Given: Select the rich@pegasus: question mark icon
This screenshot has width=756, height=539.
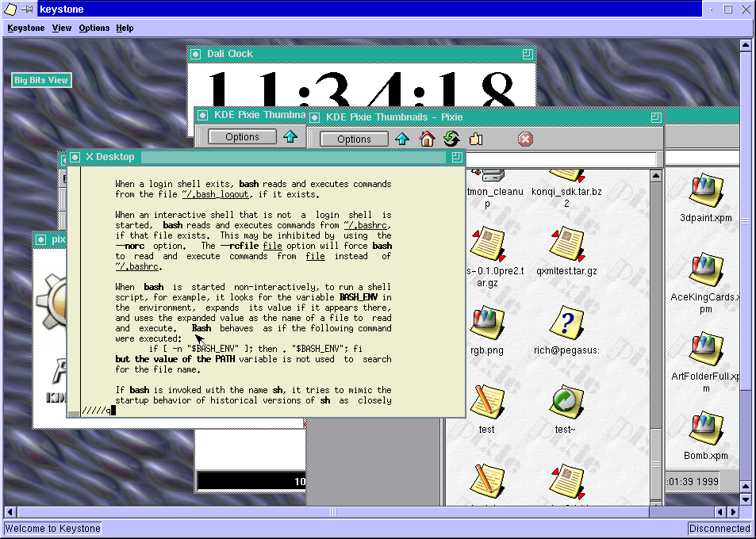Looking at the screenshot, I should [x=566, y=323].
